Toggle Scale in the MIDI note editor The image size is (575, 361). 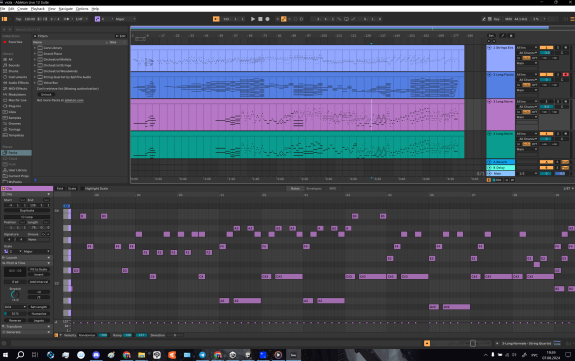click(72, 189)
